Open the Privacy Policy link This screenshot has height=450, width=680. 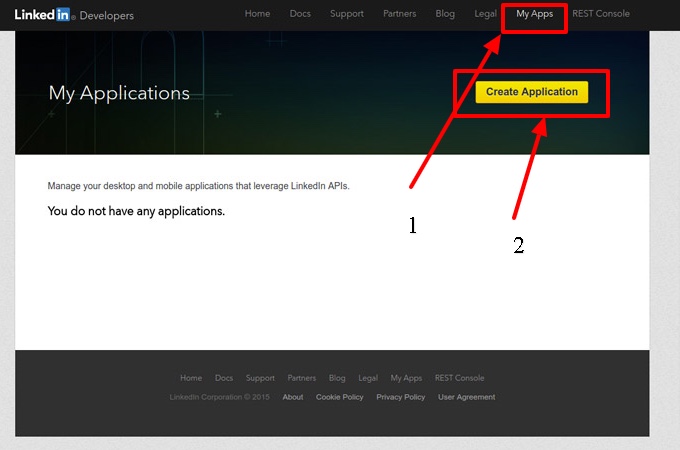coord(401,397)
